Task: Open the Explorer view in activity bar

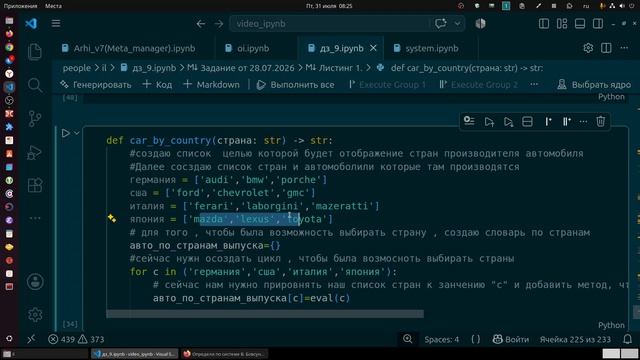Action: coord(35,52)
